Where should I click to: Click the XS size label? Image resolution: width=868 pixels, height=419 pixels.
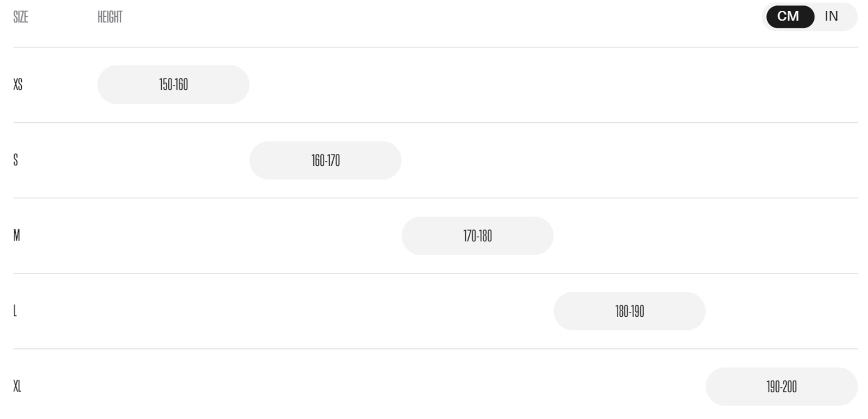(18, 85)
